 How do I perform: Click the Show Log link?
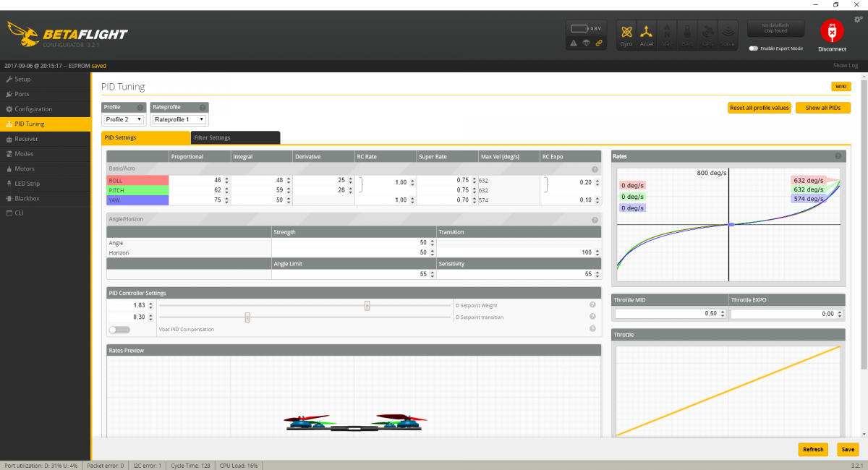845,65
